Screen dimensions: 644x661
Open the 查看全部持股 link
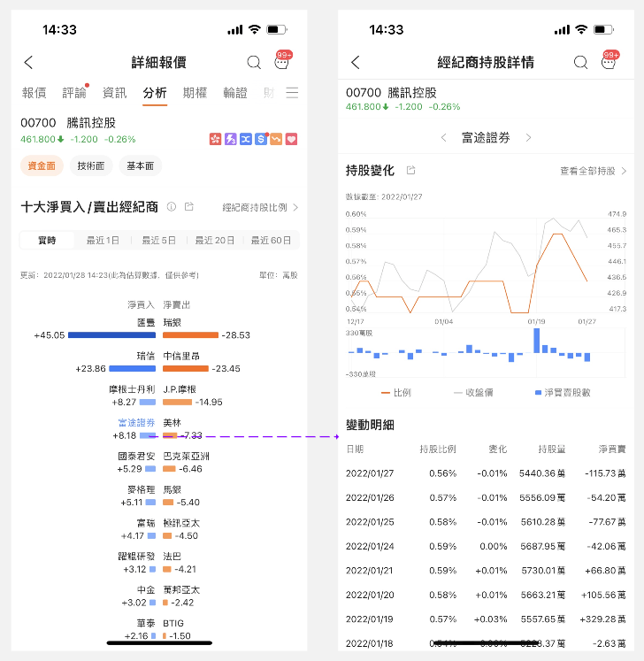[x=593, y=171]
